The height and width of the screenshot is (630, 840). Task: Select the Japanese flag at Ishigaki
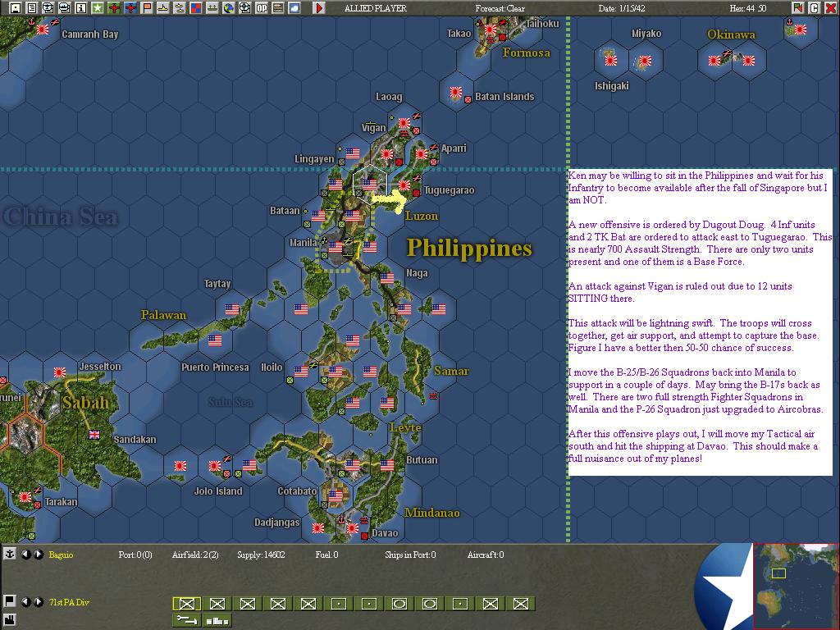[610, 61]
